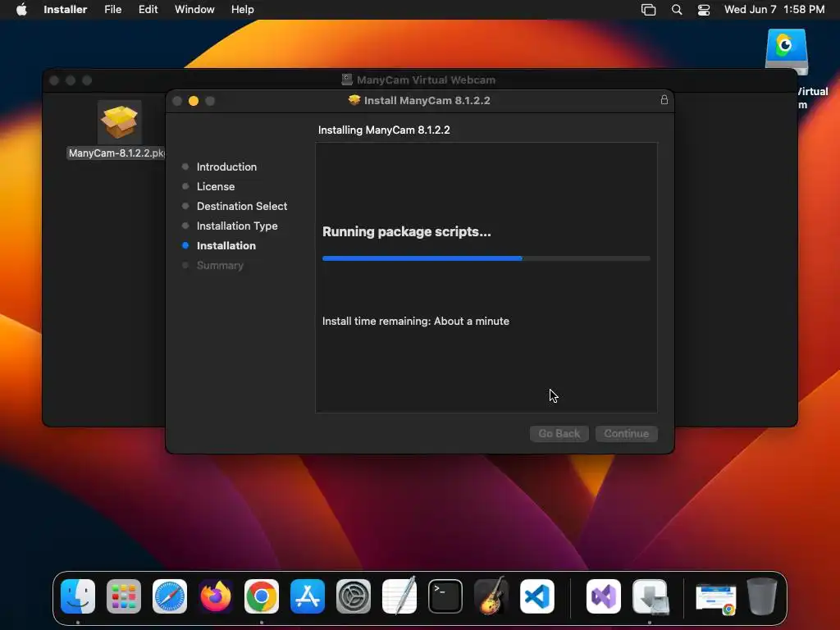Open Visual Studio Code from the dock
The image size is (840, 630).
click(537, 596)
